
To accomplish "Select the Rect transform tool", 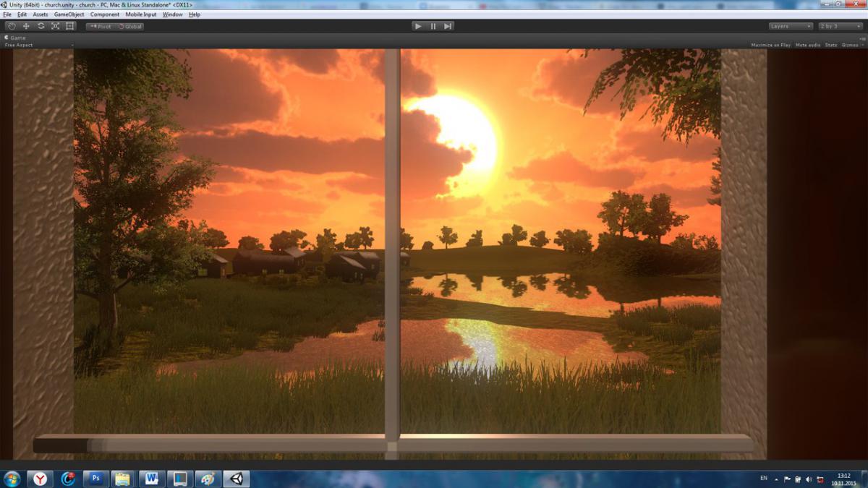I will click(x=70, y=26).
